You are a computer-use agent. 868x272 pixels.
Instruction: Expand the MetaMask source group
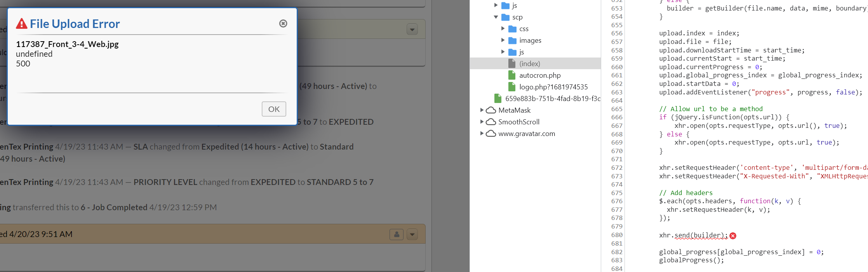(482, 110)
